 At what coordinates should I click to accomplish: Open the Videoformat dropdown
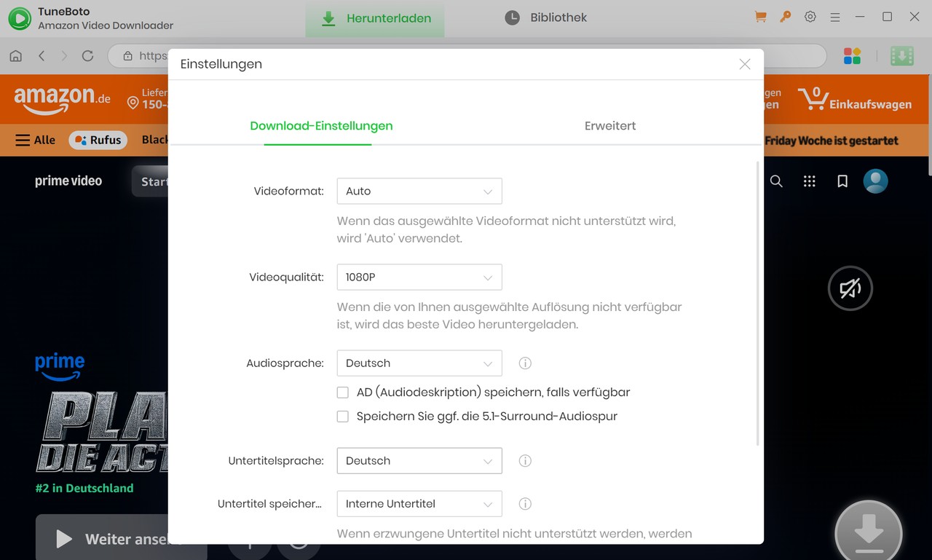[419, 191]
